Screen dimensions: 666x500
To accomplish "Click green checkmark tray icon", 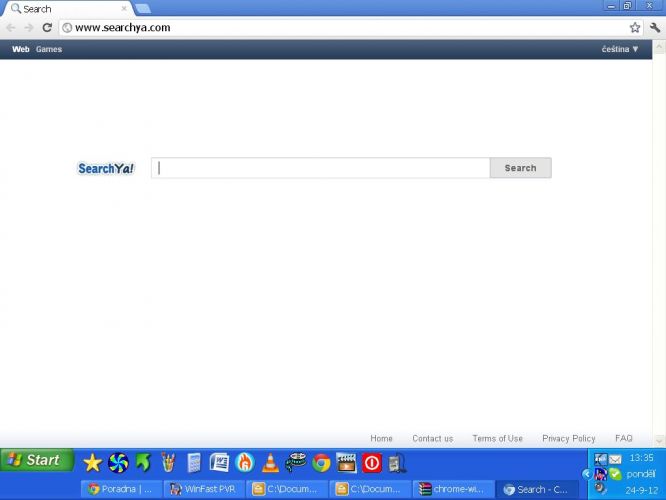I will pos(615,474).
